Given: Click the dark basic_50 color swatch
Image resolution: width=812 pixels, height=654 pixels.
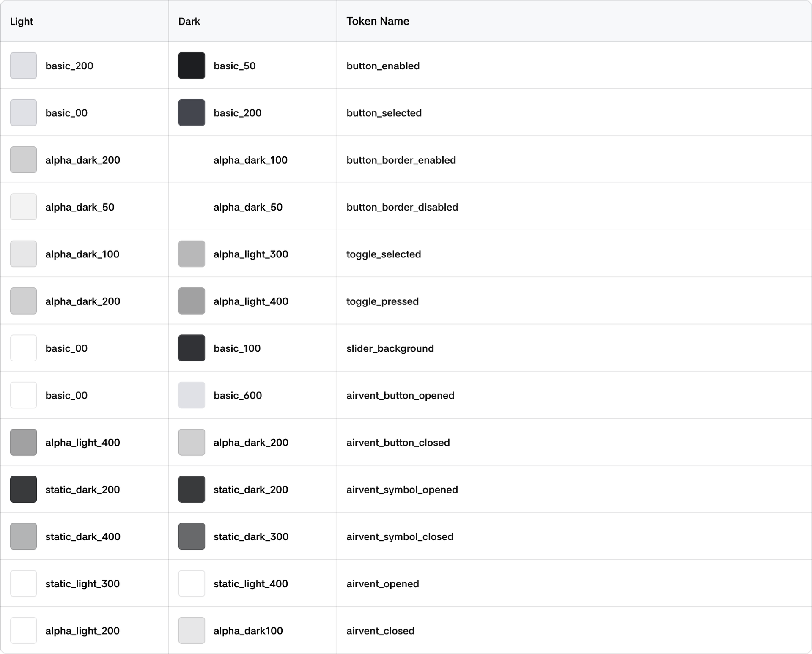Looking at the screenshot, I should [x=192, y=66].
